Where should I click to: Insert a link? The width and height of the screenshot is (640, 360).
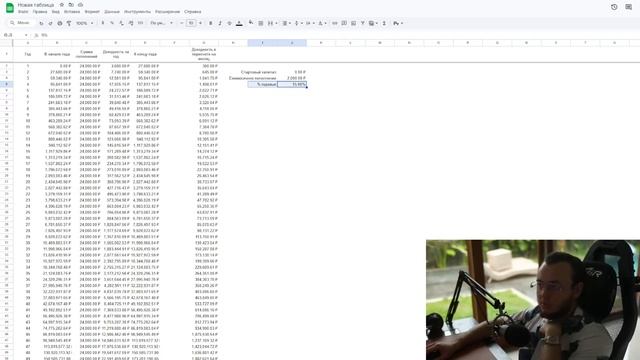pyautogui.click(x=335, y=23)
